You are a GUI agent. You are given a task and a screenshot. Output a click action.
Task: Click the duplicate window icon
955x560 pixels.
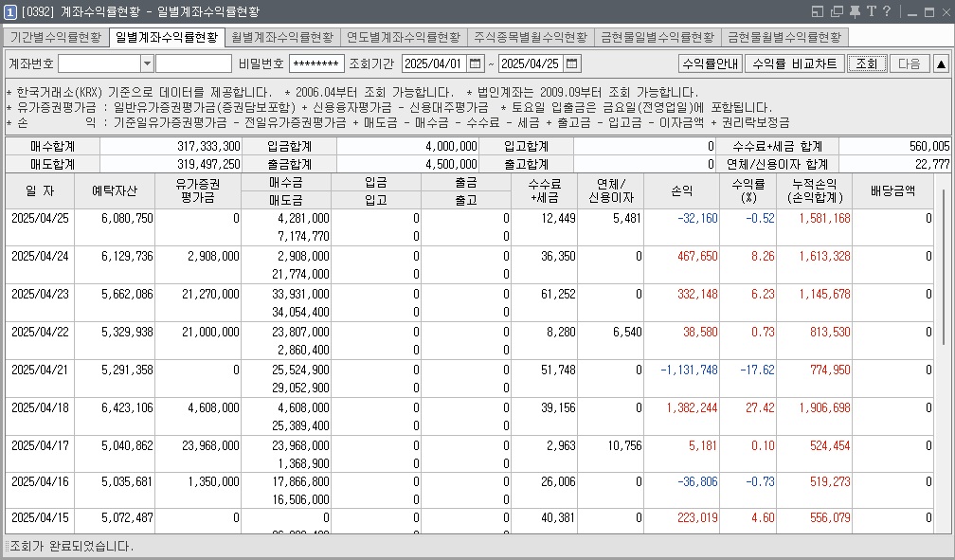click(837, 10)
